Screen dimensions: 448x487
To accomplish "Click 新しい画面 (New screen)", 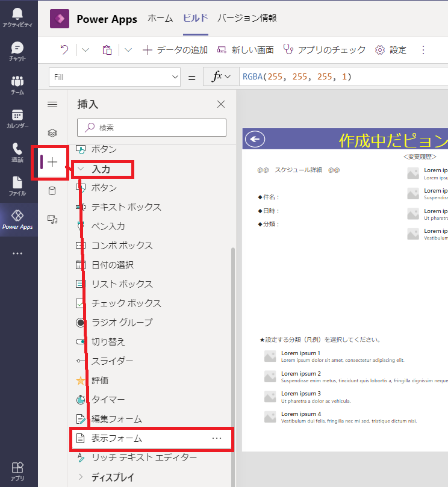I will tap(246, 50).
